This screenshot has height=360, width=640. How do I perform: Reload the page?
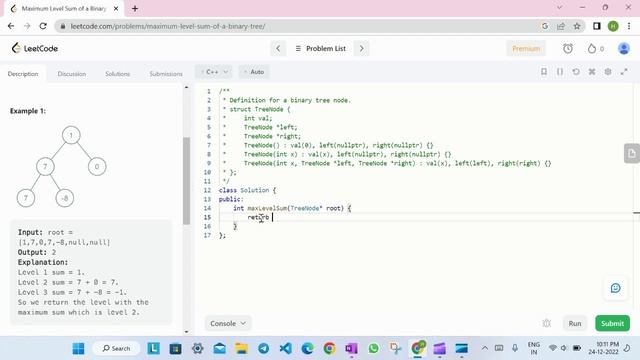(x=43, y=26)
